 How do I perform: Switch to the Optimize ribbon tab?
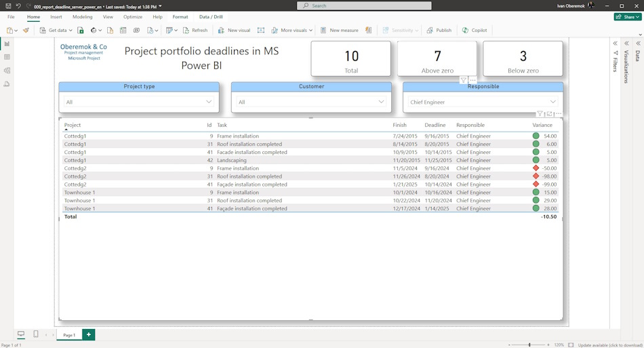pos(133,17)
